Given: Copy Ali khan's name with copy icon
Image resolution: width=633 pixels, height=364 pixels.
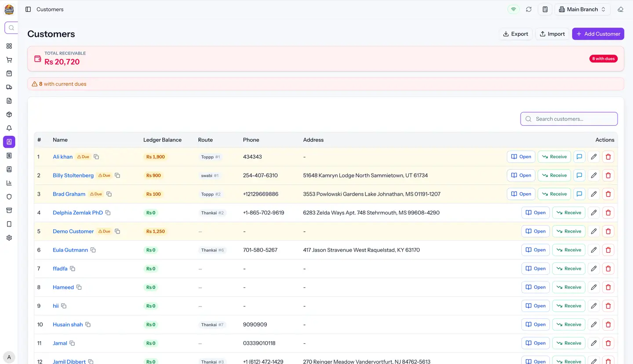Looking at the screenshot, I should 96,157.
